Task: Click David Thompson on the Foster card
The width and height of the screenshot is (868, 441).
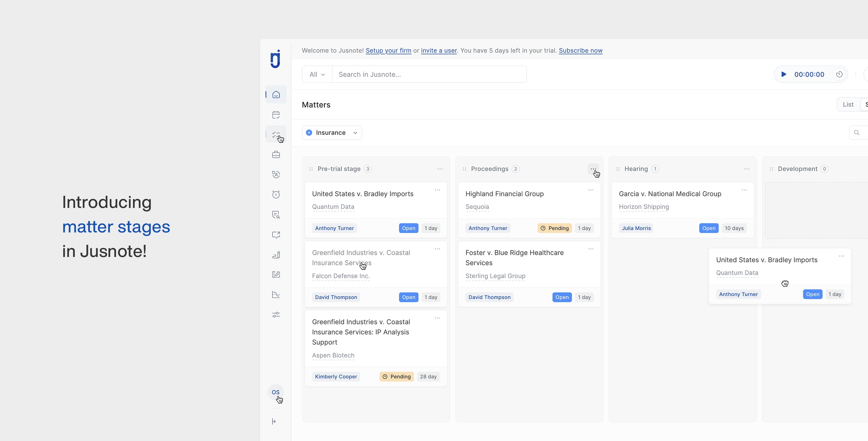Action: click(489, 297)
